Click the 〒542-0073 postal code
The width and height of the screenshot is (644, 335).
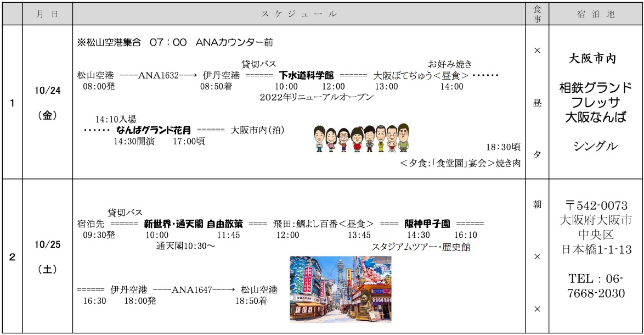tap(596, 206)
